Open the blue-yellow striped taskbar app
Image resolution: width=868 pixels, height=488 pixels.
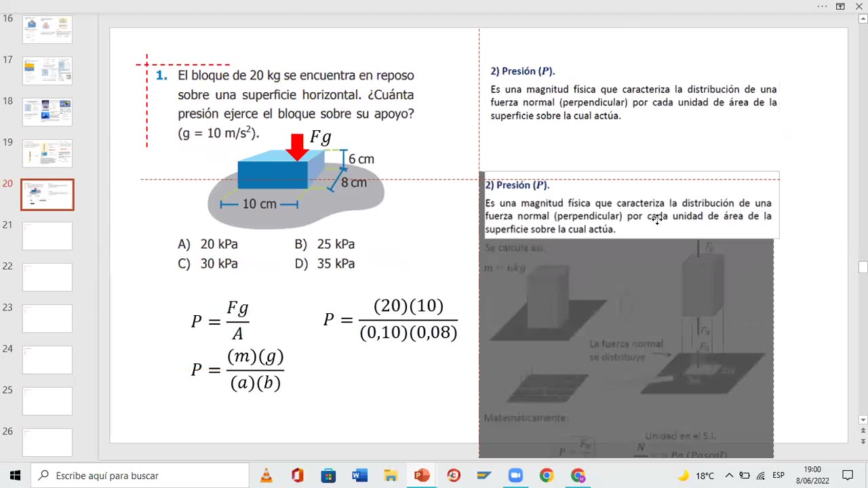pos(484,475)
